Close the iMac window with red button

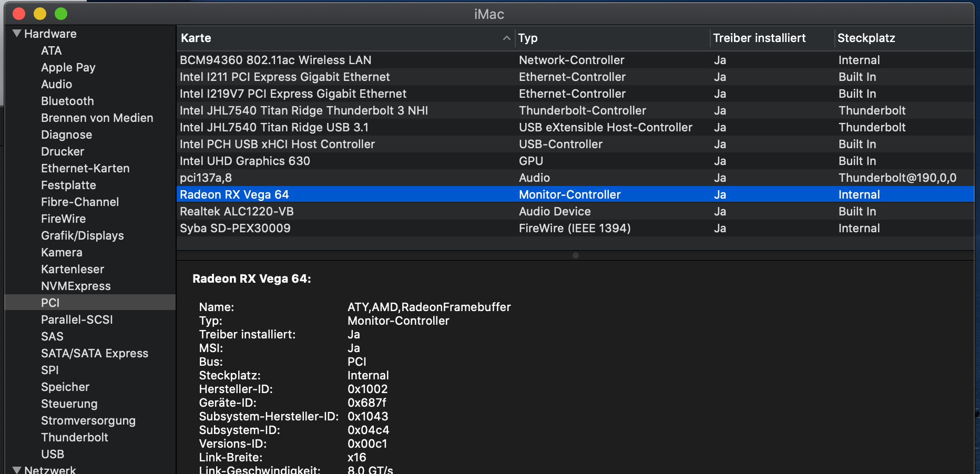click(19, 14)
